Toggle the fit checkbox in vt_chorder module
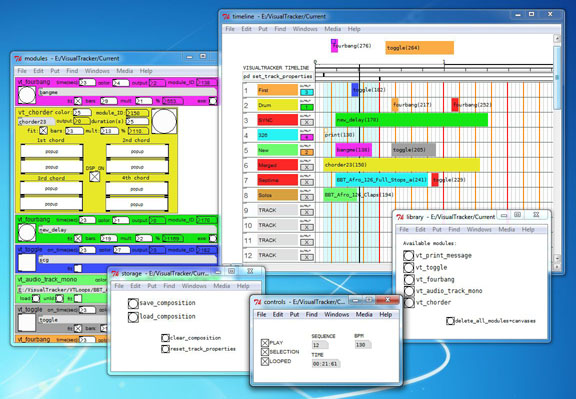Screen dimensions: 576x399 coord(43,130)
